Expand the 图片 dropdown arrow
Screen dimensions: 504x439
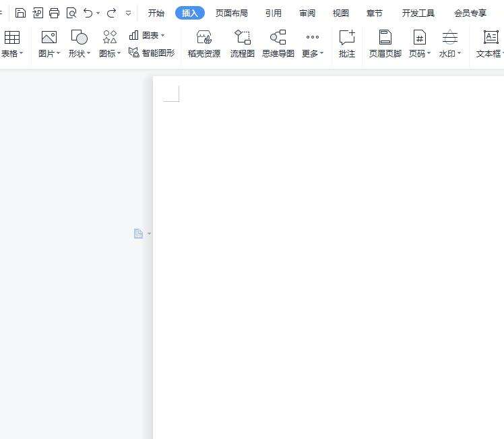click(59, 53)
